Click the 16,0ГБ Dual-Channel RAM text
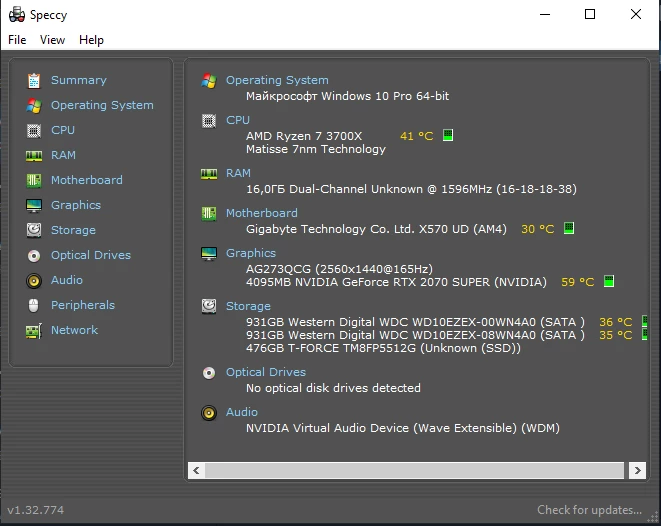This screenshot has height=526, width=661. [411, 189]
